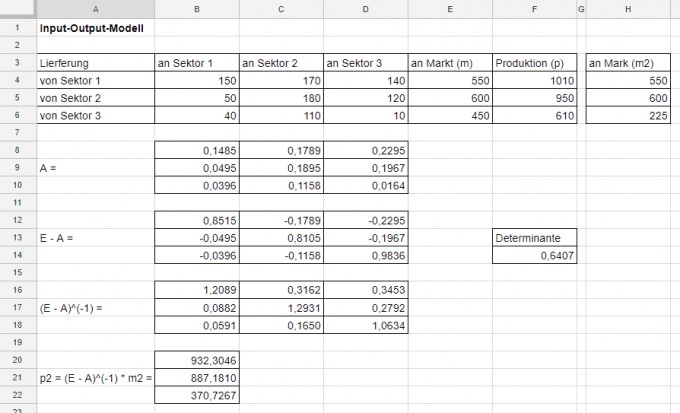Image resolution: width=680 pixels, height=413 pixels.
Task: Select matrix A value 0,0164
Action: pyautogui.click(x=366, y=185)
